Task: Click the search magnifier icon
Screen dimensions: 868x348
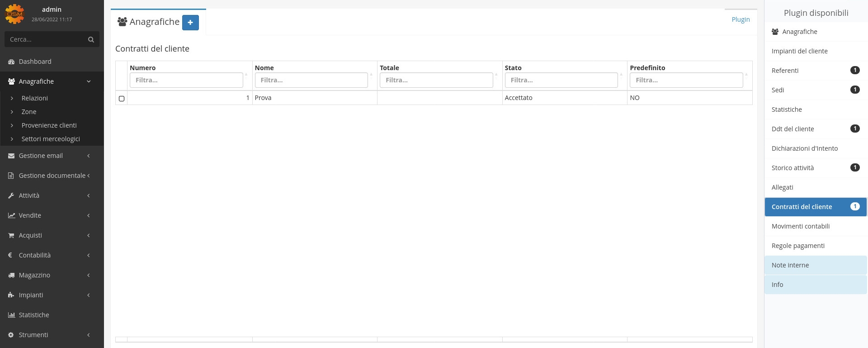Action: click(91, 39)
